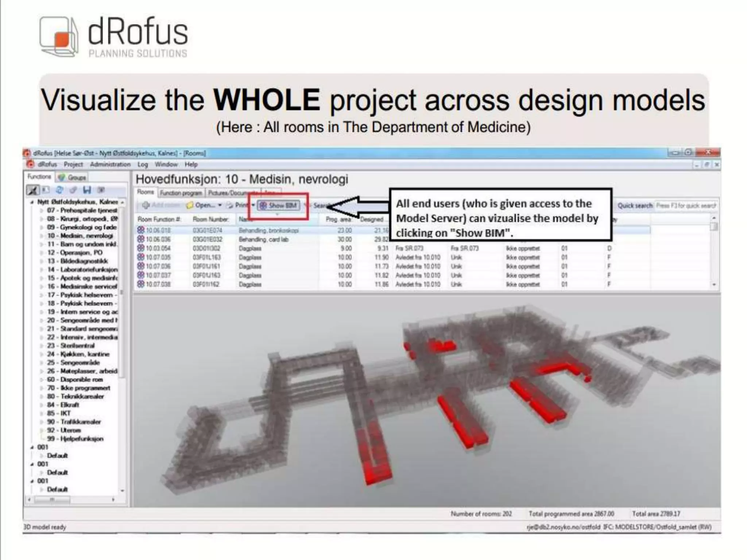The width and height of the screenshot is (747, 560).
Task: Click the Print printer icon
Action: coord(230,206)
